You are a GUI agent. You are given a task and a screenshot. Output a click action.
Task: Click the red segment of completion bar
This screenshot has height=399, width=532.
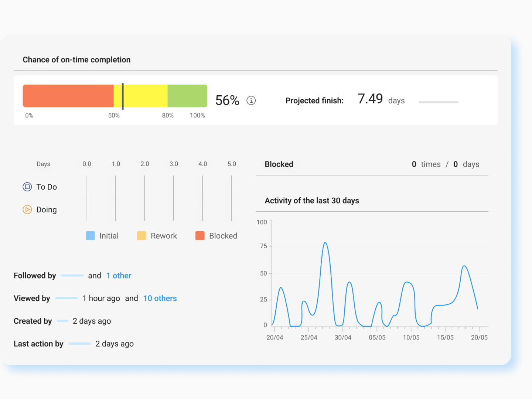pos(68,96)
